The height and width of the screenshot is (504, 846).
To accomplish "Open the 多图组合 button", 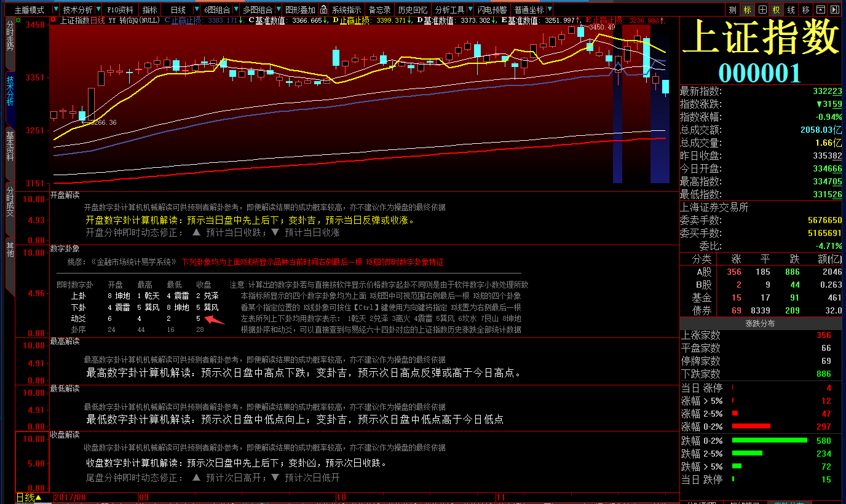I will click(x=258, y=10).
